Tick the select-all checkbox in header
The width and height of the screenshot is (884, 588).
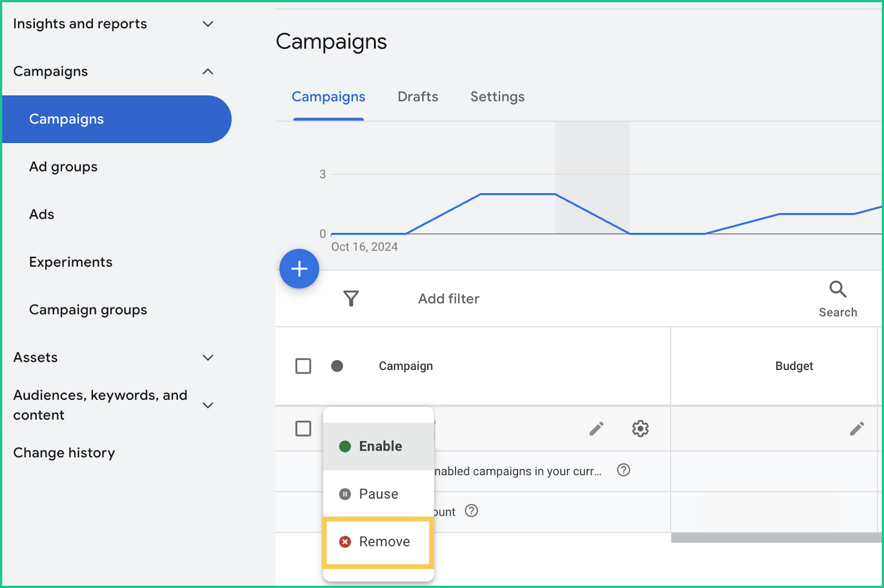(303, 366)
